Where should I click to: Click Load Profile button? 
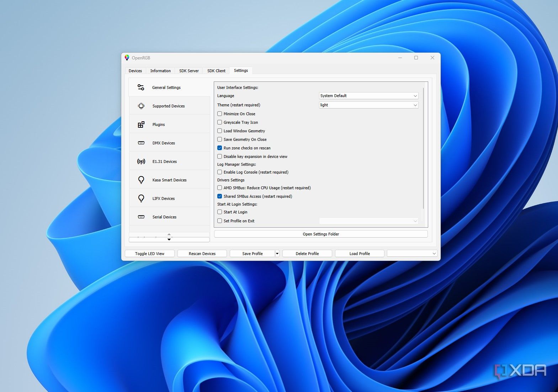tap(360, 254)
